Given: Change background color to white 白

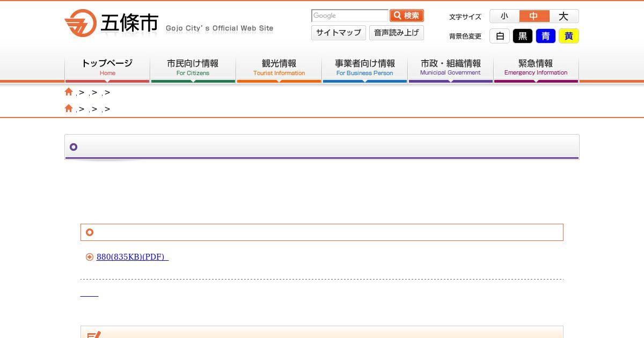Looking at the screenshot, I should (500, 36).
